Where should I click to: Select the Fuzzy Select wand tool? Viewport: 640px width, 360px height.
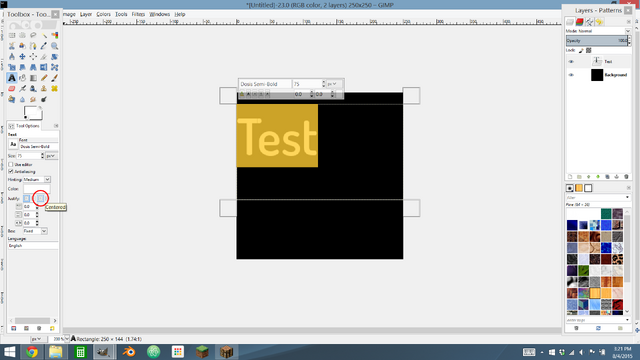tap(44, 36)
